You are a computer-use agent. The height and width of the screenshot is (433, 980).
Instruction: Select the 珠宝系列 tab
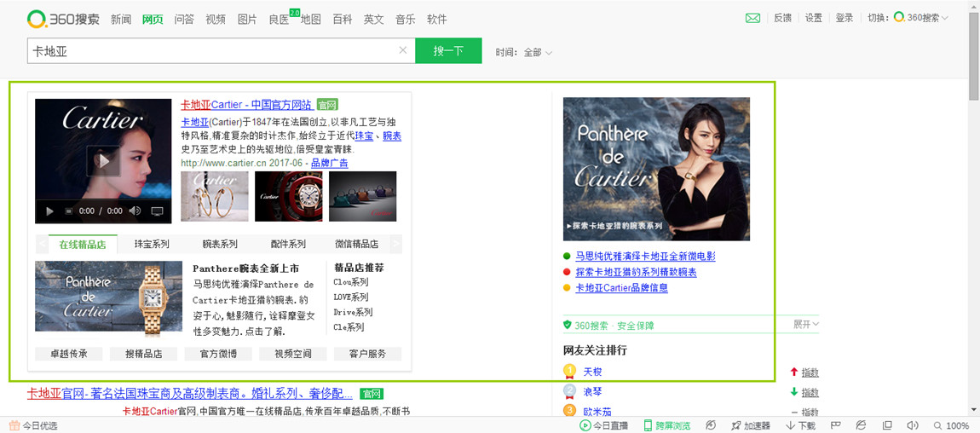(x=152, y=245)
